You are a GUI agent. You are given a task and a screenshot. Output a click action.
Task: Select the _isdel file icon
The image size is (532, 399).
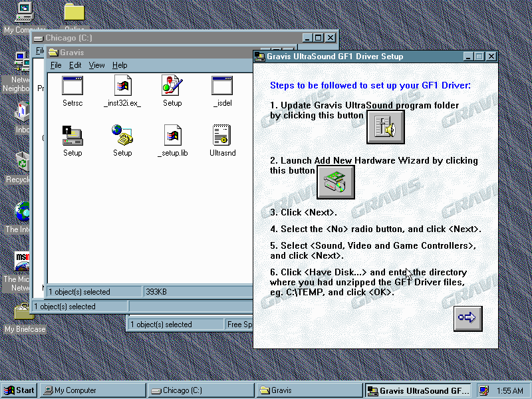(x=222, y=86)
